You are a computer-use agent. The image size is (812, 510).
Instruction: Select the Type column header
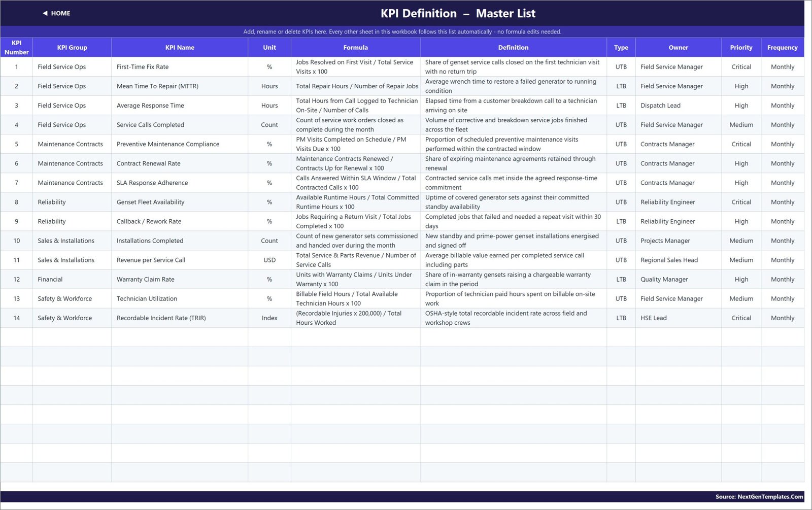coord(621,47)
